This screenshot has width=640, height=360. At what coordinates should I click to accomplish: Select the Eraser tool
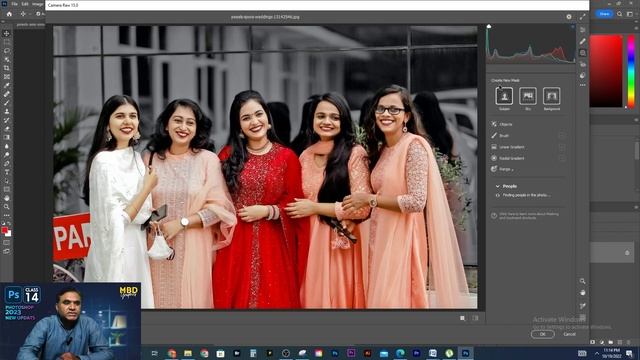click(6, 129)
